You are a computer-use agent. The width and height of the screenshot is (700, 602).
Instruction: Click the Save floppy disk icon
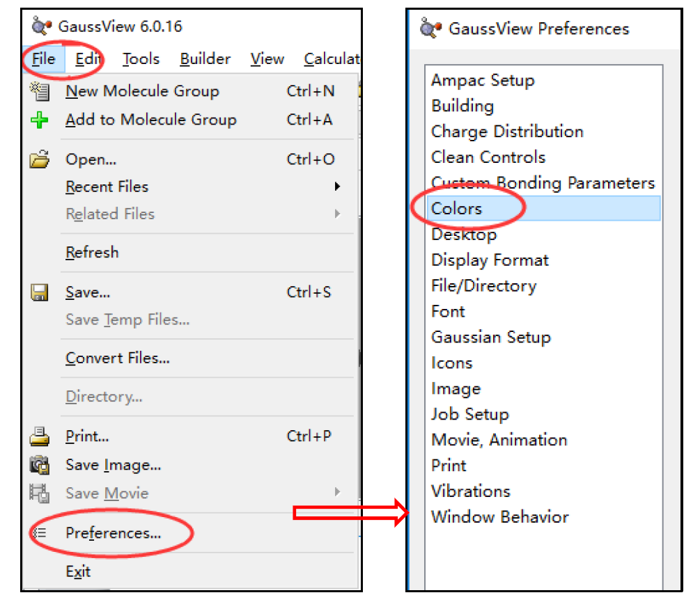click(x=40, y=292)
